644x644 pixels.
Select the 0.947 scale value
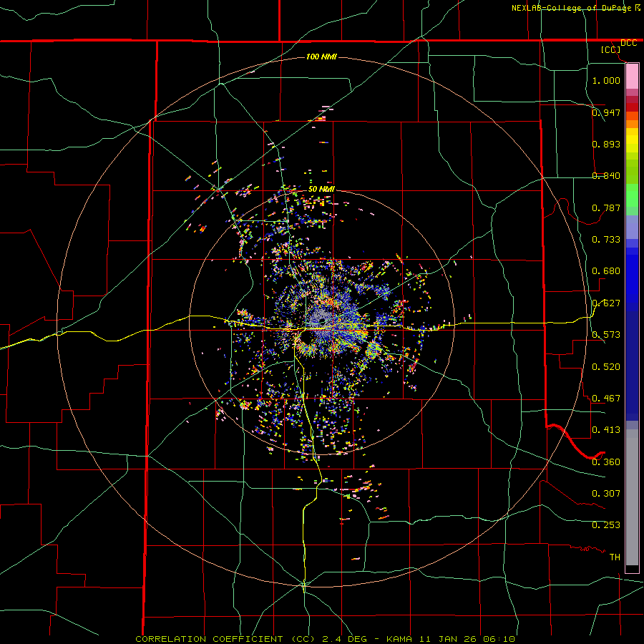click(606, 112)
